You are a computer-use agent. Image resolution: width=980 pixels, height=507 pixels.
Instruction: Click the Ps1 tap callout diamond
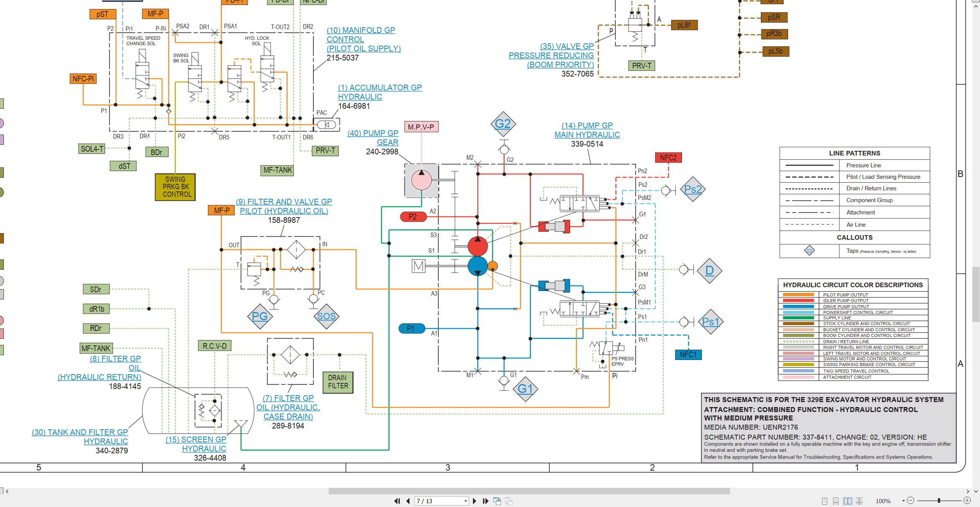[710, 322]
